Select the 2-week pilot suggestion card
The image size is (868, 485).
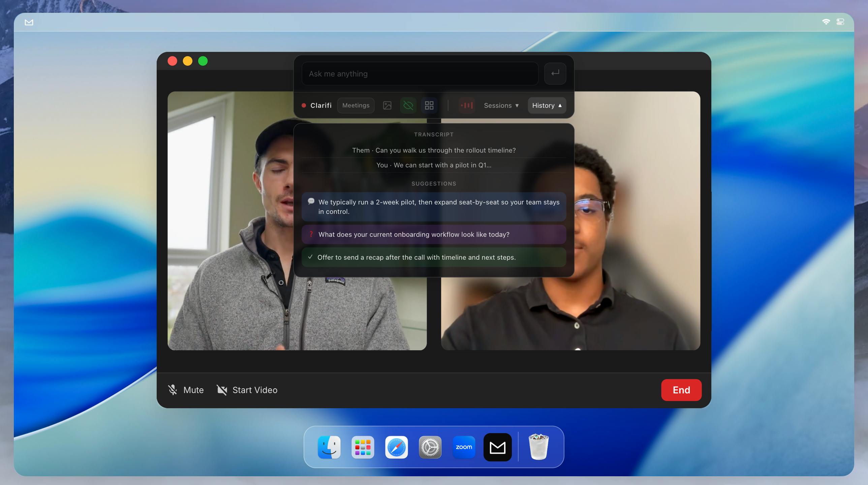(434, 207)
